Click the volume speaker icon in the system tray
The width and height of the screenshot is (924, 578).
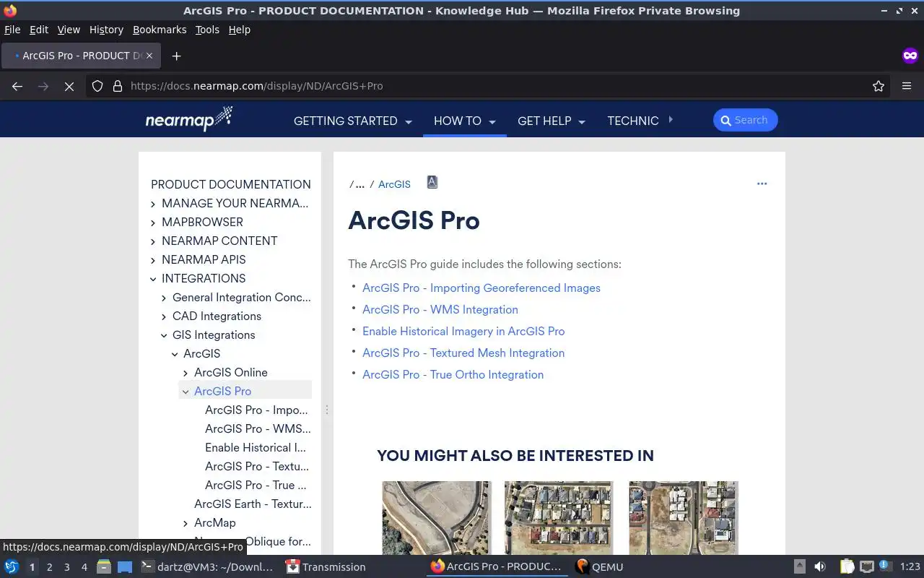point(820,567)
